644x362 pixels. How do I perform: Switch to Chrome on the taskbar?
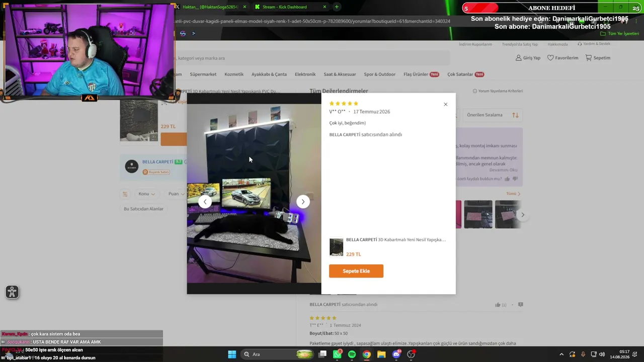367,354
